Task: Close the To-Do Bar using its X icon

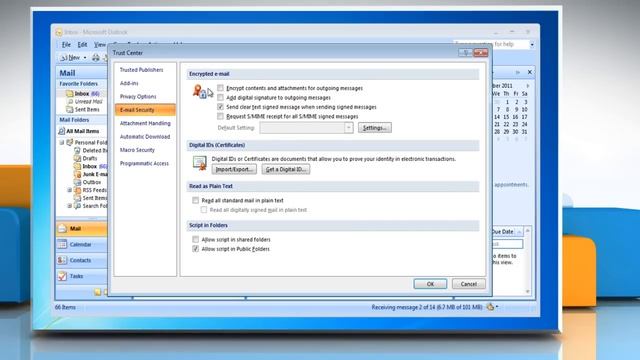Action: 530,72
